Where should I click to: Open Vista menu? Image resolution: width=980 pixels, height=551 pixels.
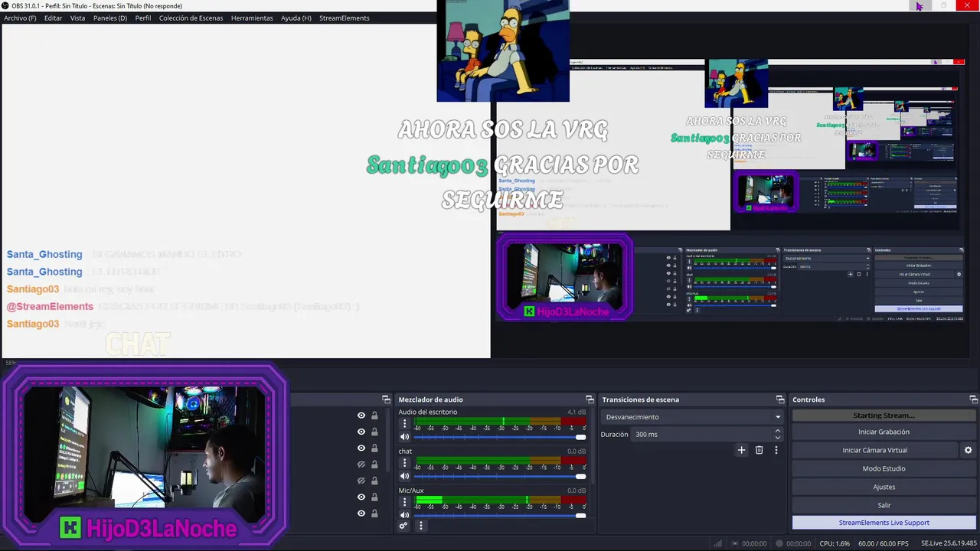click(77, 18)
